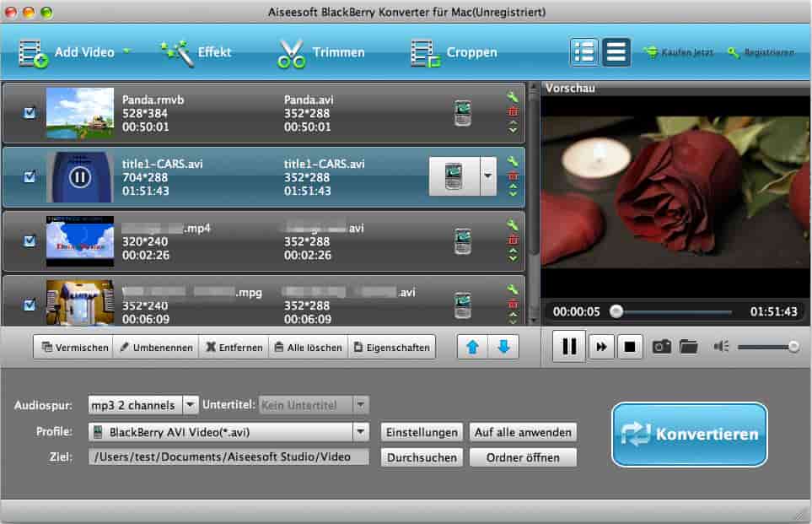
Task: Uncheck the Panda.rmvb checkbox
Action: (30, 112)
